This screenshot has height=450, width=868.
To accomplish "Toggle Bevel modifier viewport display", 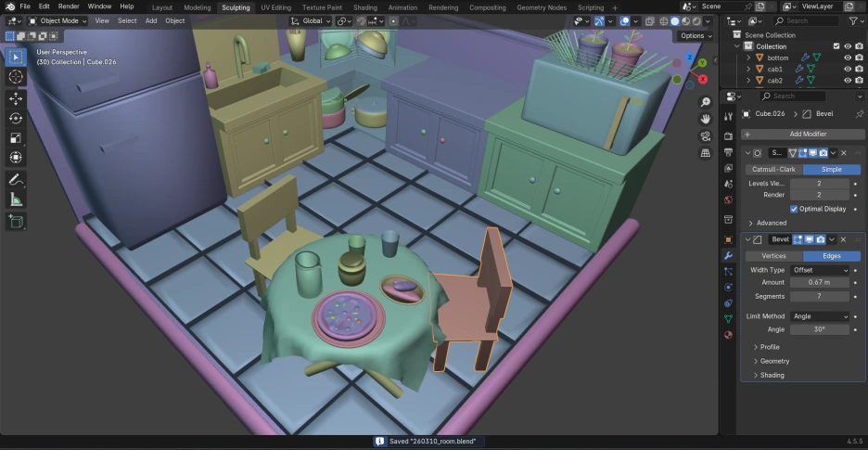I will pyautogui.click(x=810, y=239).
